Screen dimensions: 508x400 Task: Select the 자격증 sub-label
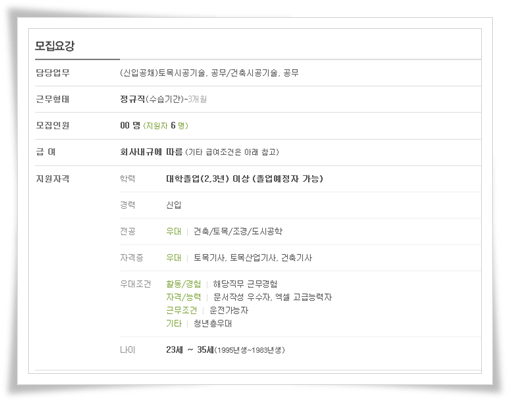pyautogui.click(x=131, y=258)
